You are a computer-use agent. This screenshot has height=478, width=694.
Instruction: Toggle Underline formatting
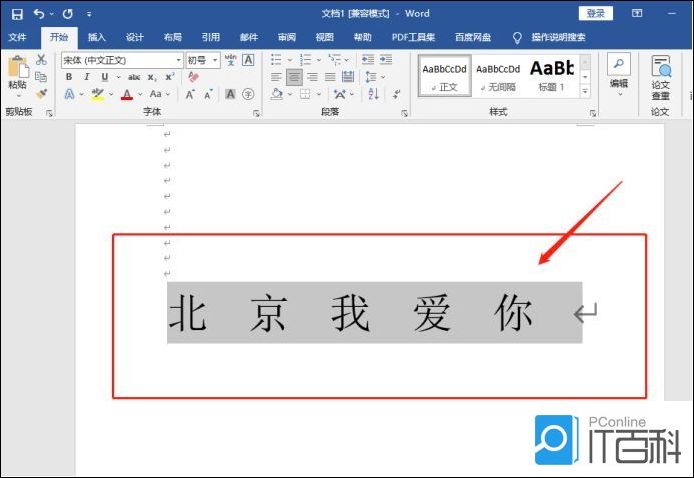(104, 77)
